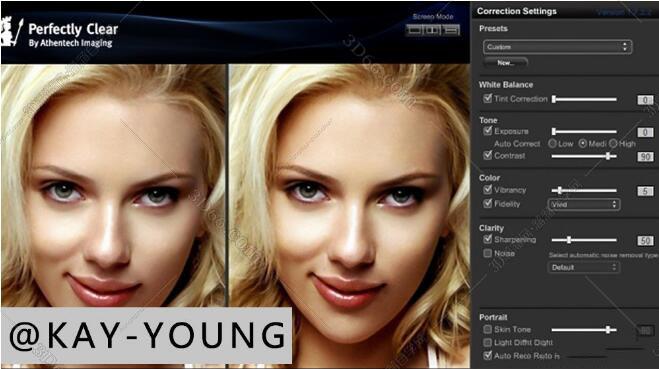Image resolution: width=659 pixels, height=369 pixels.
Task: Click the White Balance section heading
Action: pyautogui.click(x=506, y=84)
